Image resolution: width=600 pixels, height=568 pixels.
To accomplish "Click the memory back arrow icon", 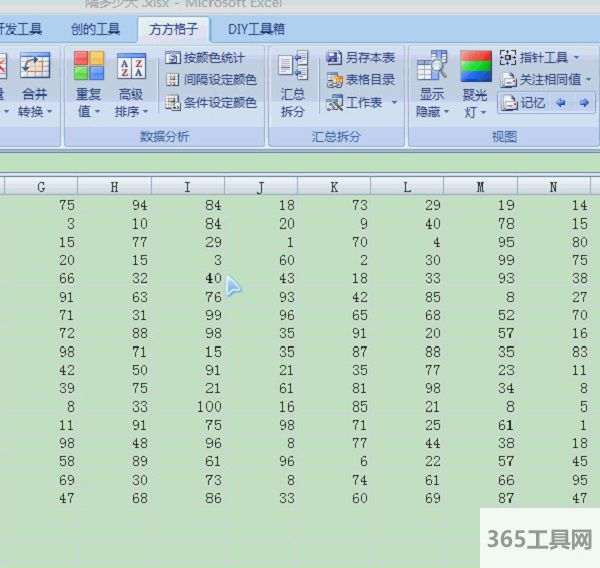I will [x=560, y=103].
